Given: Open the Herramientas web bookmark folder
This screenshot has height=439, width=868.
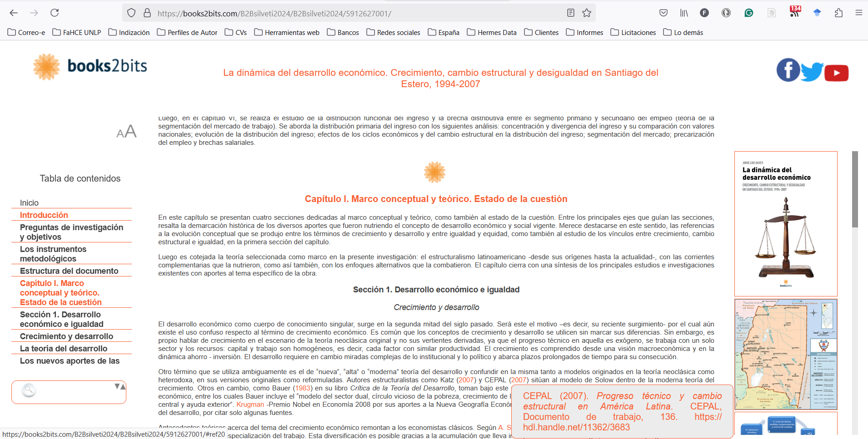Looking at the screenshot, I should (287, 33).
